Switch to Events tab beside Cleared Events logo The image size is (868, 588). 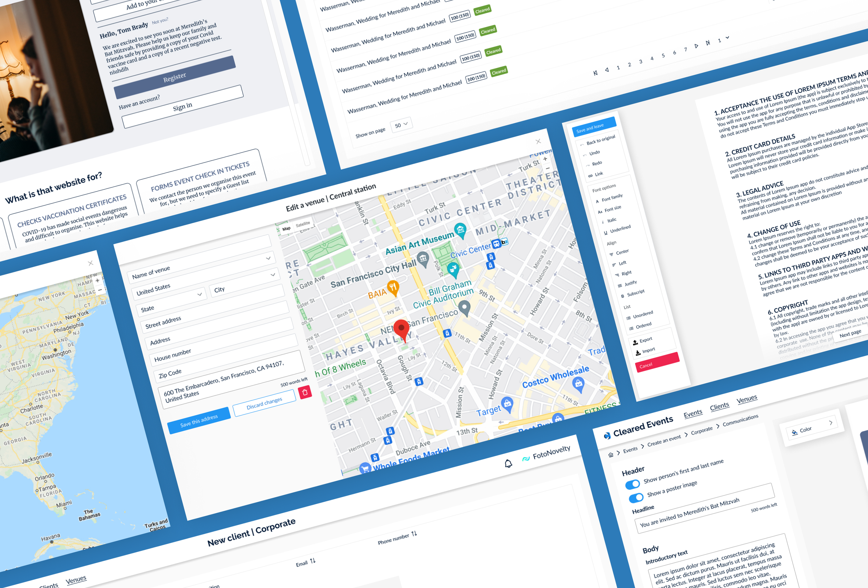point(693,414)
